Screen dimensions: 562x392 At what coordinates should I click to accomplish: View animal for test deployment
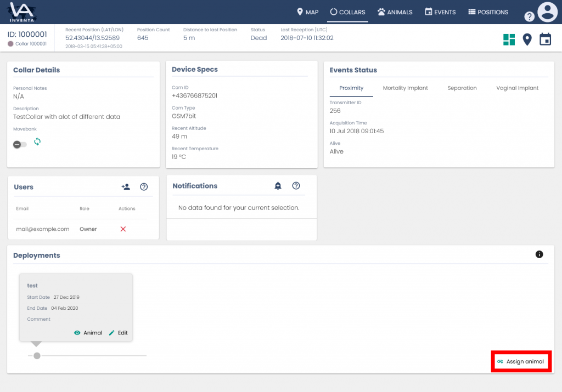click(88, 333)
